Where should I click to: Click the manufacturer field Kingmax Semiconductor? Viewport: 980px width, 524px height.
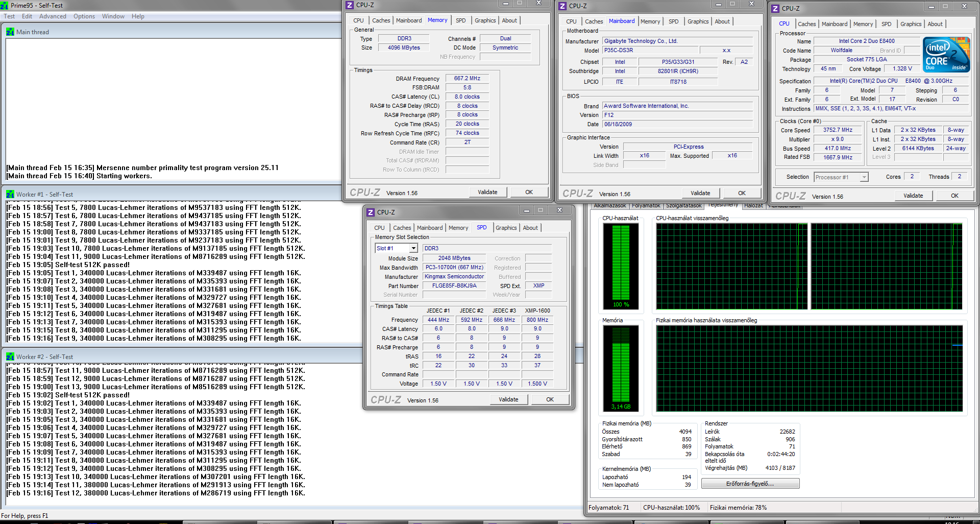pos(454,277)
